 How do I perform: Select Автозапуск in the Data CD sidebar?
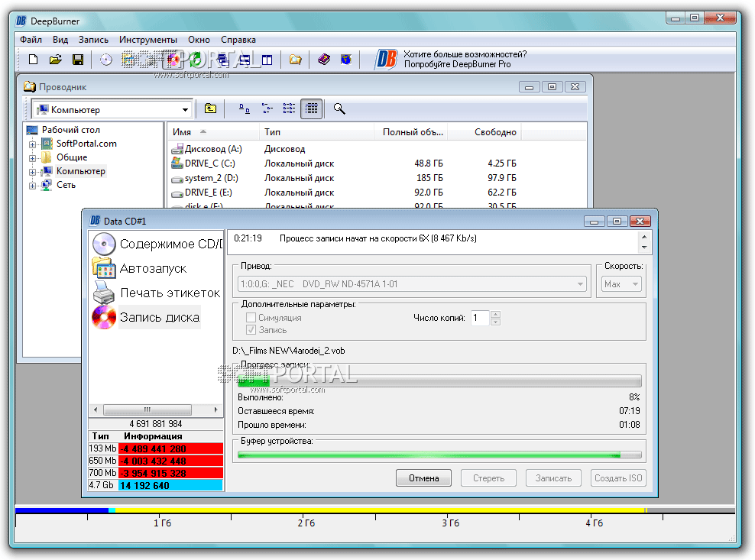(x=153, y=268)
